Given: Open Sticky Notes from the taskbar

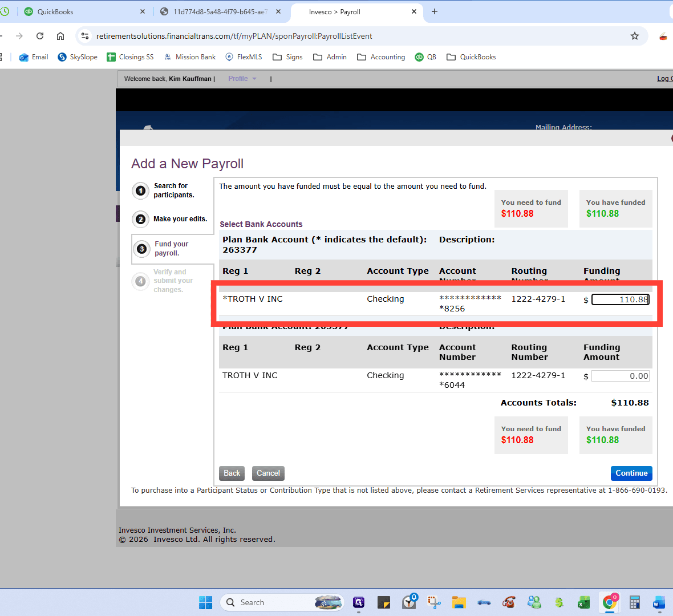Looking at the screenshot, I should [x=384, y=602].
